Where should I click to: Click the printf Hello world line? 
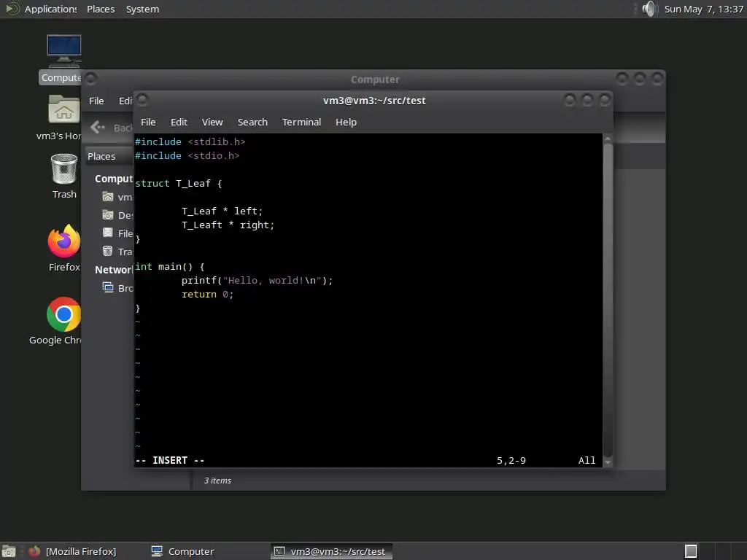[257, 281]
